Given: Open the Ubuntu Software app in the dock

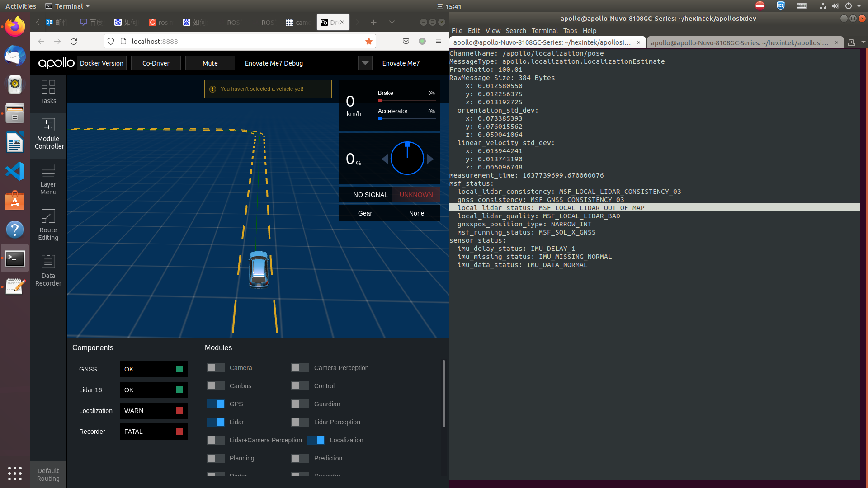Looking at the screenshot, I should [x=15, y=200].
